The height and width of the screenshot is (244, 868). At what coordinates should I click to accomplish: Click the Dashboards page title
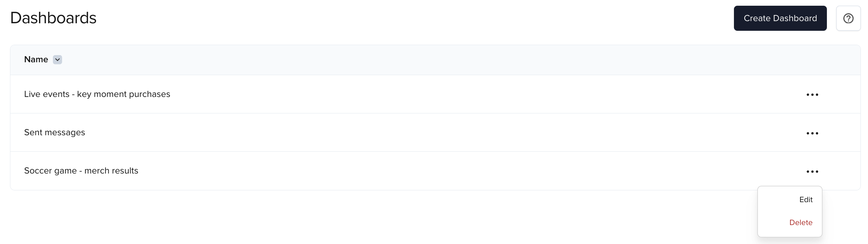coord(53,18)
